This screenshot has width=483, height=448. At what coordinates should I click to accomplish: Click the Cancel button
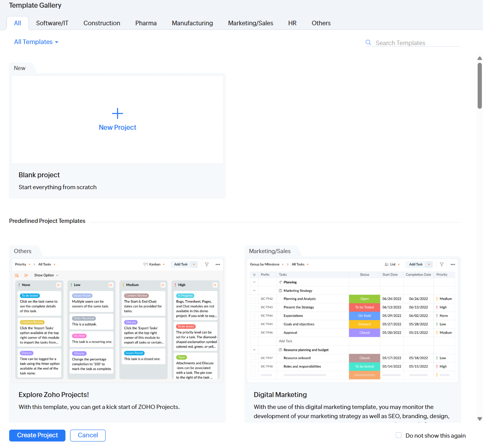pyautogui.click(x=88, y=435)
